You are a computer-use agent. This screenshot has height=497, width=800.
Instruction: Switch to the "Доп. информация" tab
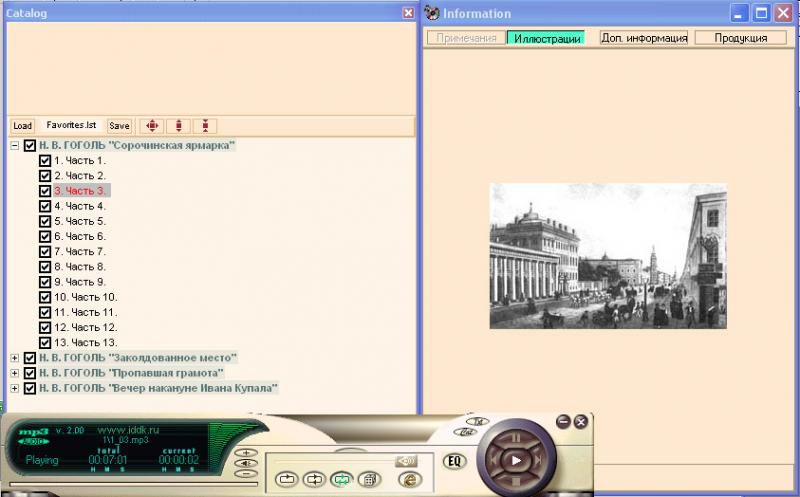point(643,38)
